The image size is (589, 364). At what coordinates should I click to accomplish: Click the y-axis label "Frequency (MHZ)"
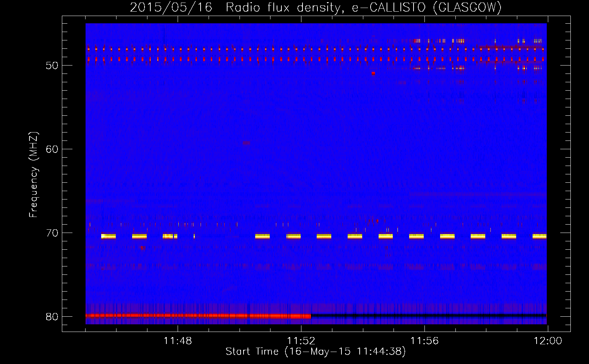coord(33,175)
